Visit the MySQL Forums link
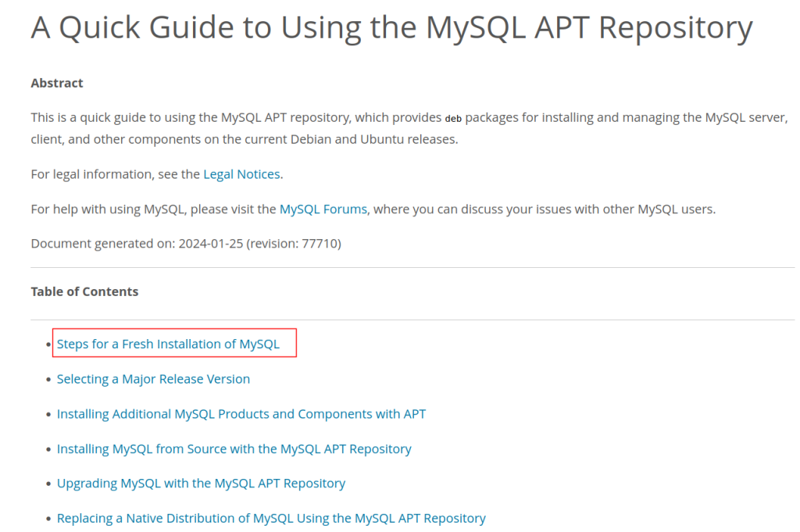Screen dimensions: 800x532 [323, 209]
